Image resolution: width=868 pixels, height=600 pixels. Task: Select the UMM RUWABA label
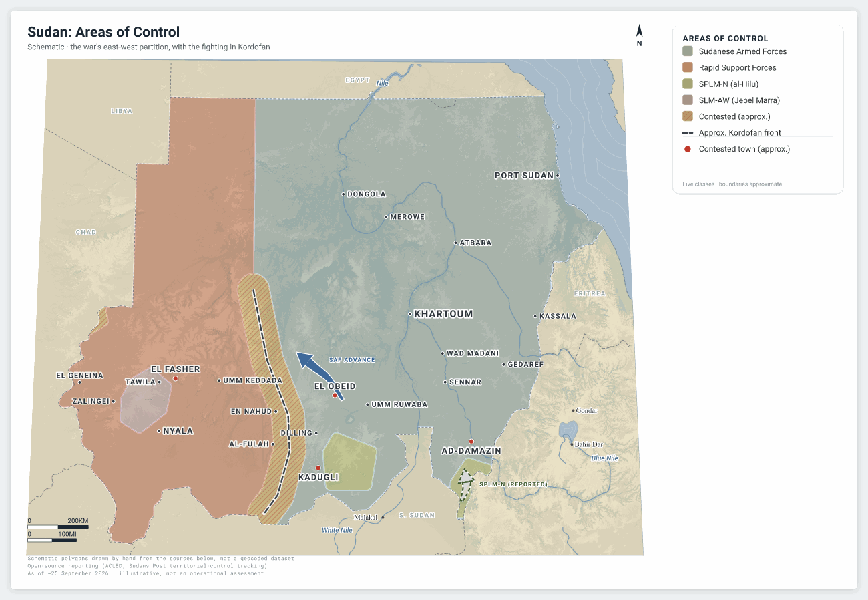click(x=399, y=404)
